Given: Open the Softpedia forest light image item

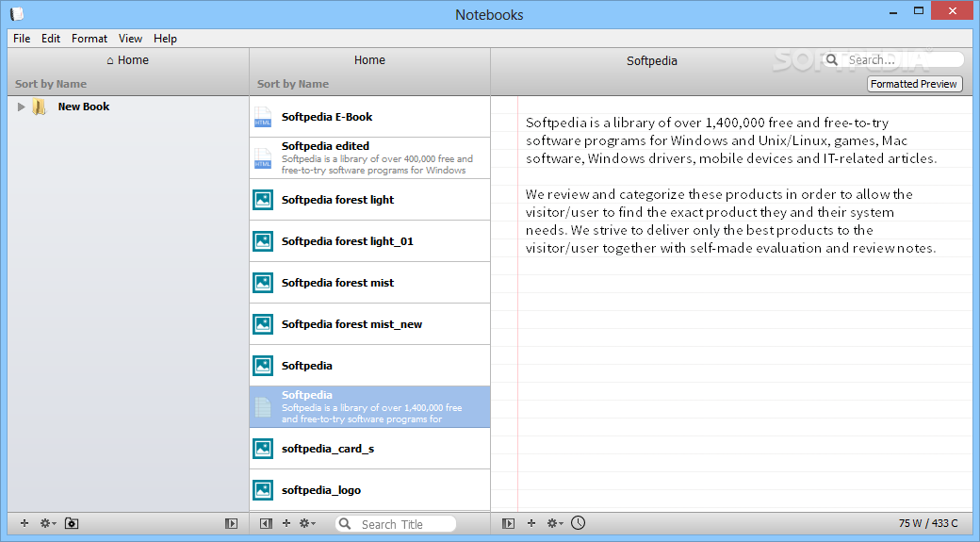Looking at the screenshot, I should 370,200.
